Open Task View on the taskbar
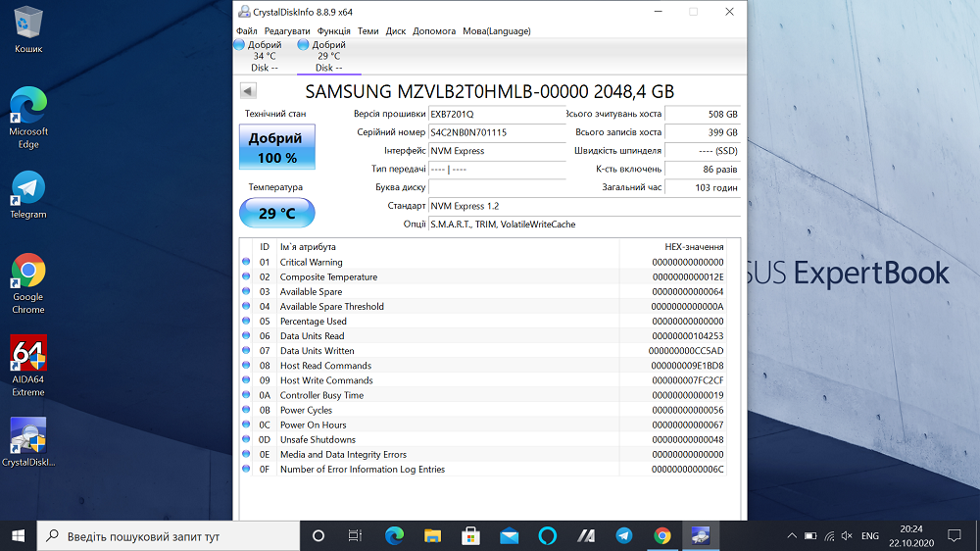The height and width of the screenshot is (551, 980). (355, 536)
